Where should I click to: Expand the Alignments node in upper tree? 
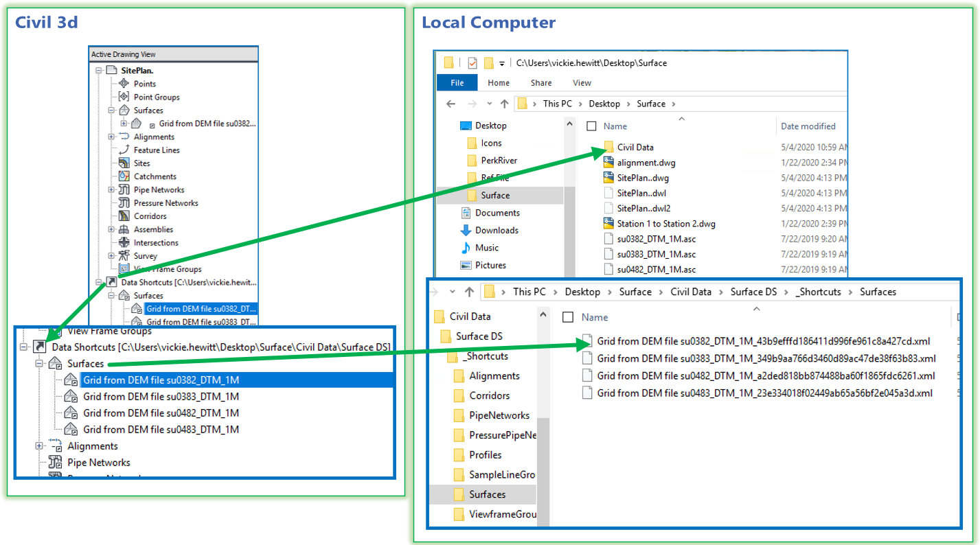[112, 137]
